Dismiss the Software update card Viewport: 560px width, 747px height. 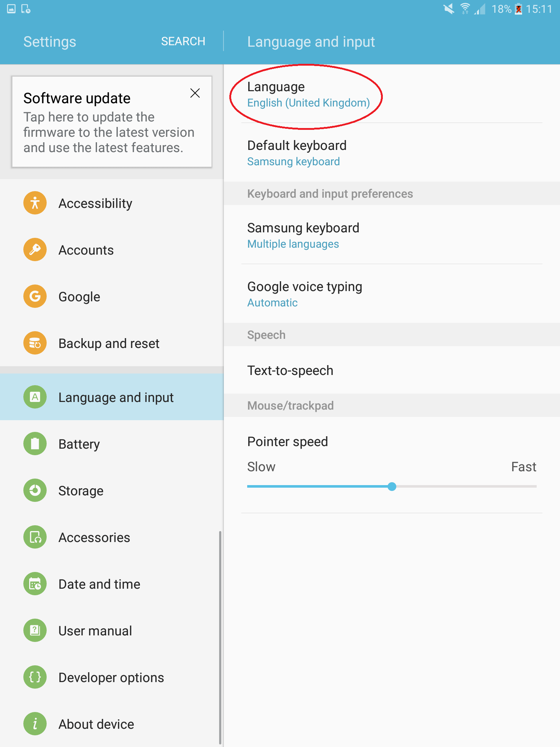[195, 93]
